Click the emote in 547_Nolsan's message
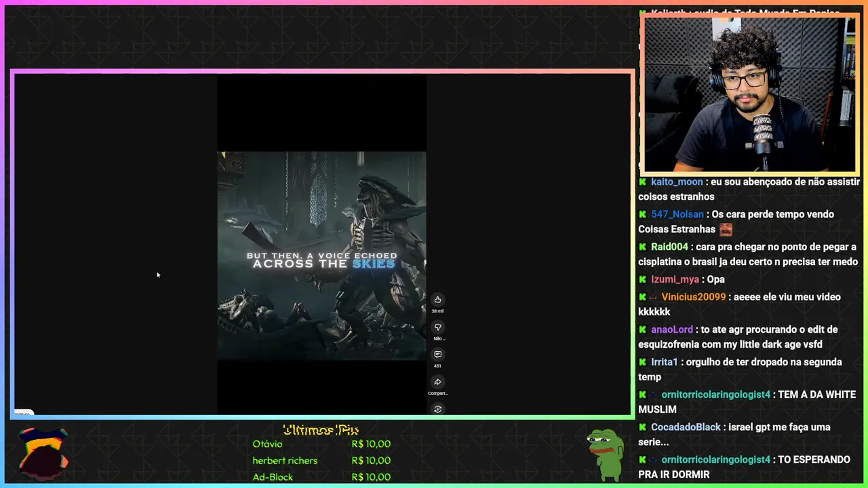Viewport: 868px width, 488px height. [726, 230]
